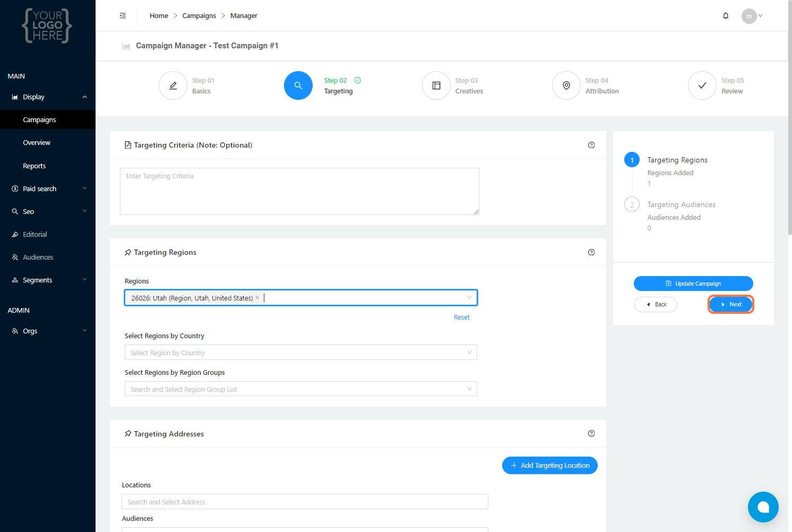Screen dimensions: 792x532
Task: Click the 'Audiences Added' text
Action: click(674, 217)
